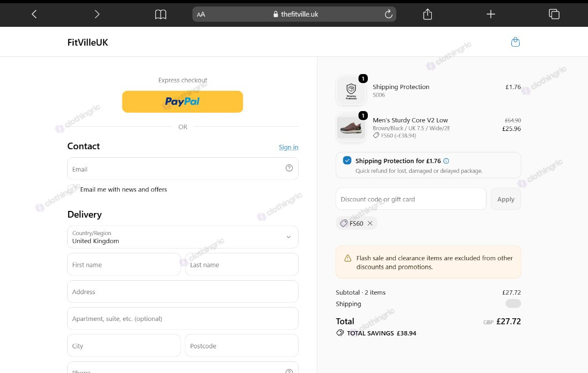Pay with PayPal express checkout
Viewport: 588px width, 373px height.
point(183,101)
